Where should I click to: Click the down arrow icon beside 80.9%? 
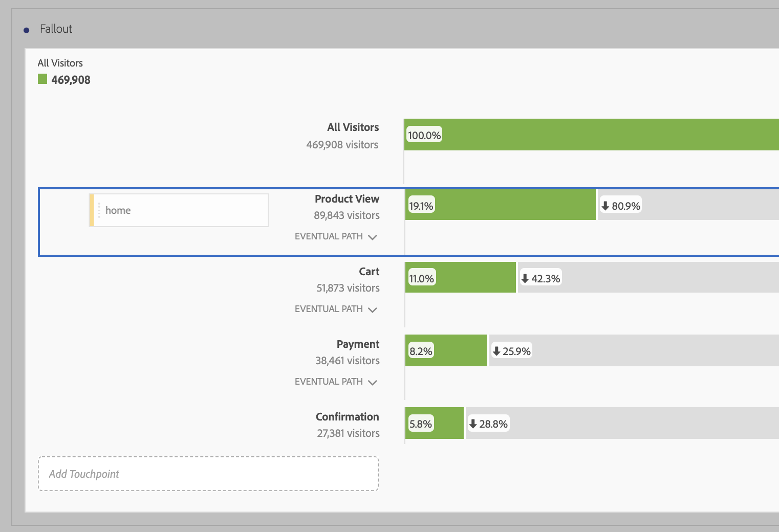[605, 206]
